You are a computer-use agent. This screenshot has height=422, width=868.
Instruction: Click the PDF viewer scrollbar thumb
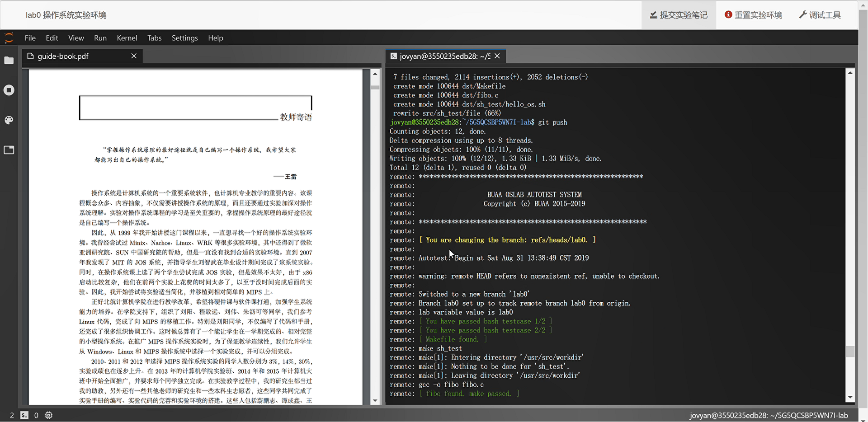[x=375, y=87]
